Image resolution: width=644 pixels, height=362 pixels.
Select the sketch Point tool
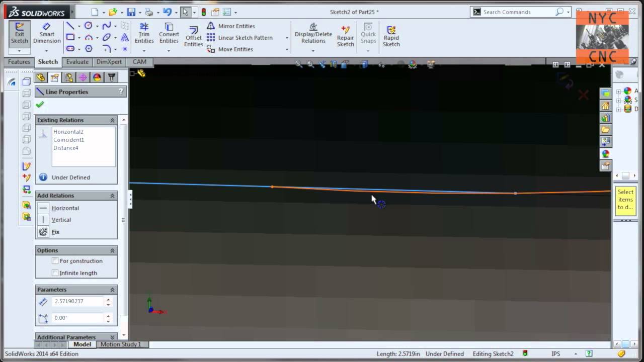125,49
